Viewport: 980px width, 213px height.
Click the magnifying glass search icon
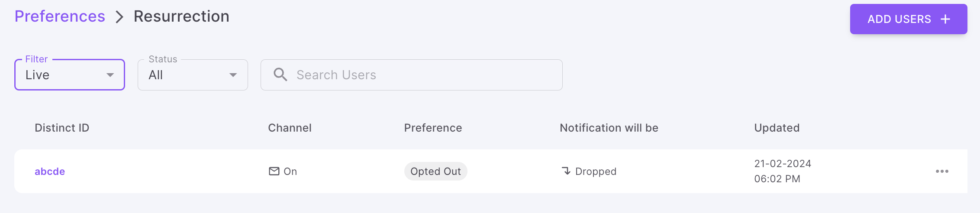280,74
